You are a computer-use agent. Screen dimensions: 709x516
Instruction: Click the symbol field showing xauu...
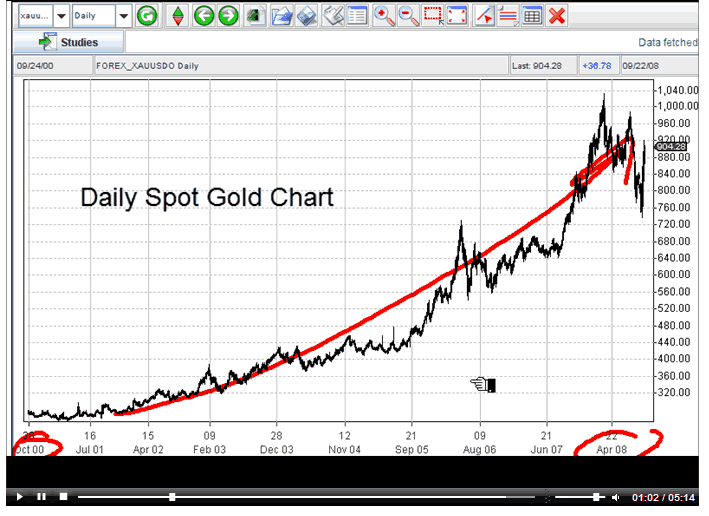pos(35,16)
